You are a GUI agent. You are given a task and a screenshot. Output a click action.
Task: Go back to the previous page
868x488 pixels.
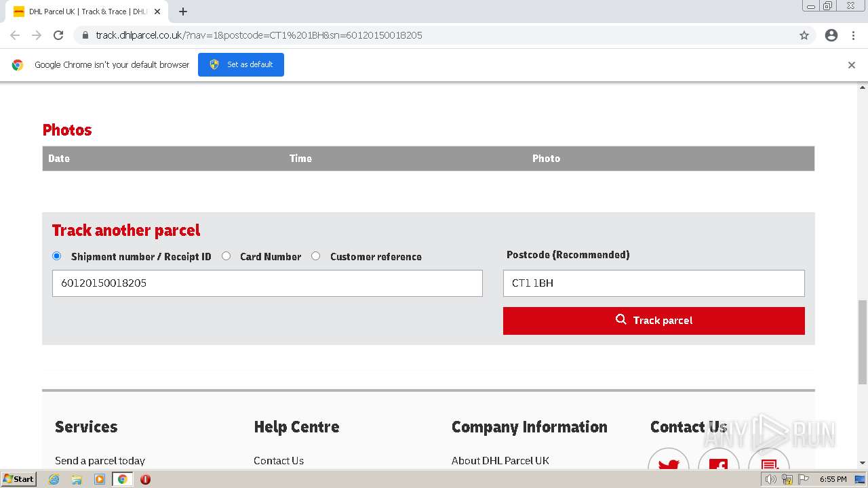(x=15, y=35)
